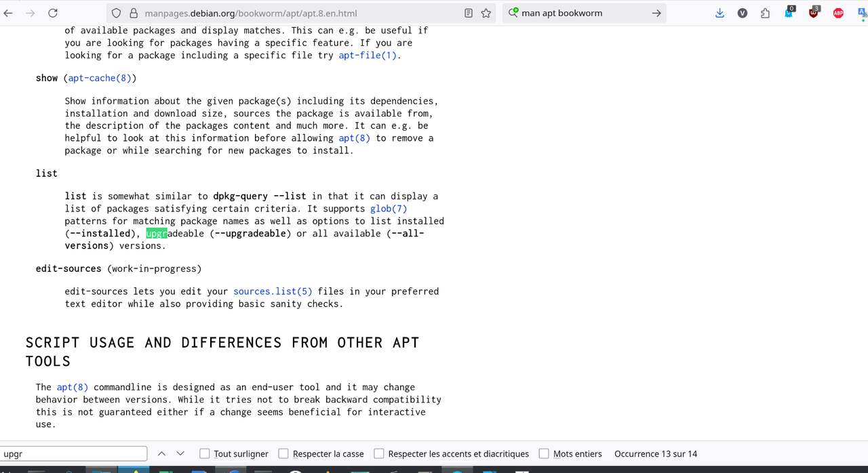Click the bold --installed option text

coord(100,233)
